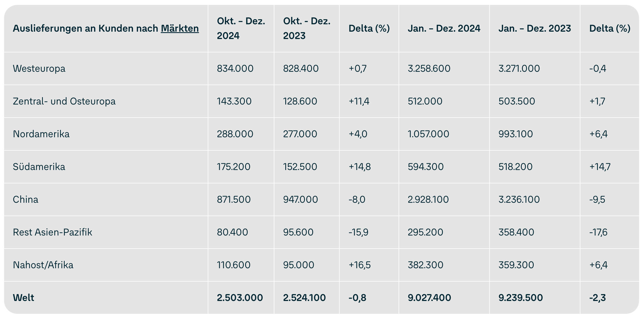Select the +11,4 delta value cell
The width and height of the screenshot is (644, 322).
pos(359,101)
